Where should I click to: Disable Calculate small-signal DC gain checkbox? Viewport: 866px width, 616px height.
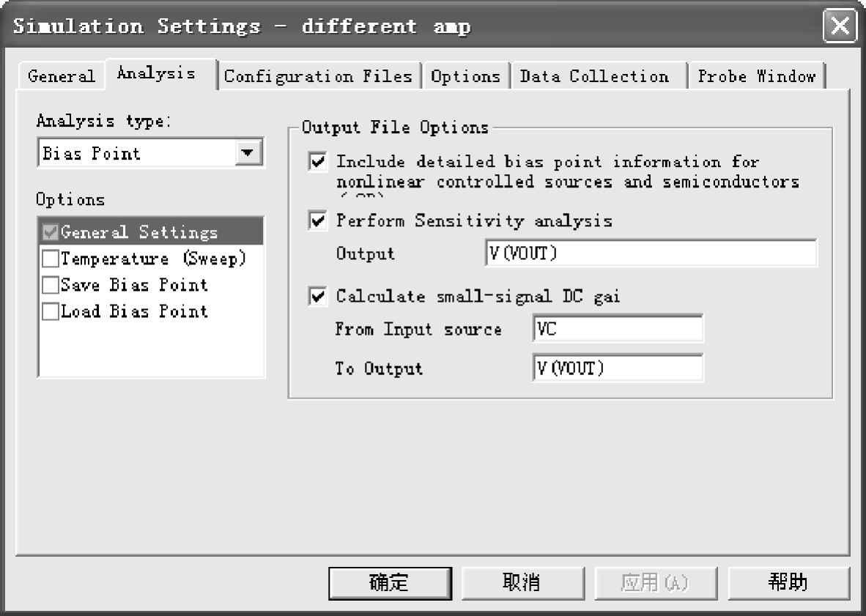click(317, 297)
